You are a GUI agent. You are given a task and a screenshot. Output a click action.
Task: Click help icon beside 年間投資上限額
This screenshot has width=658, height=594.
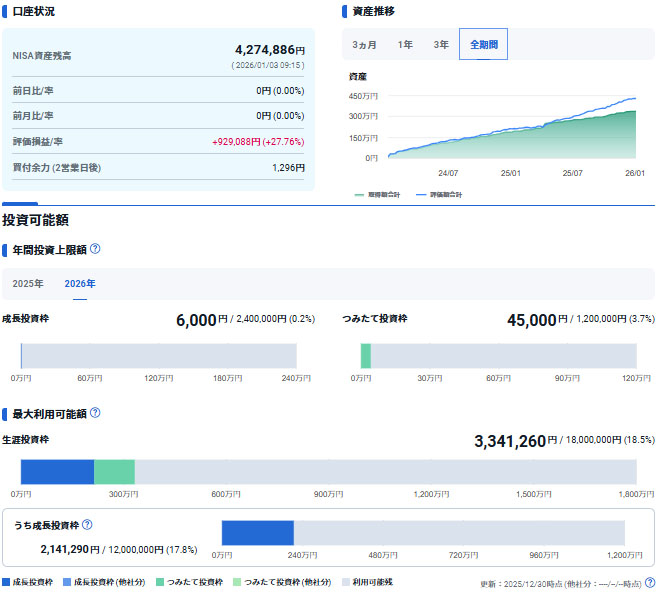tap(95, 250)
